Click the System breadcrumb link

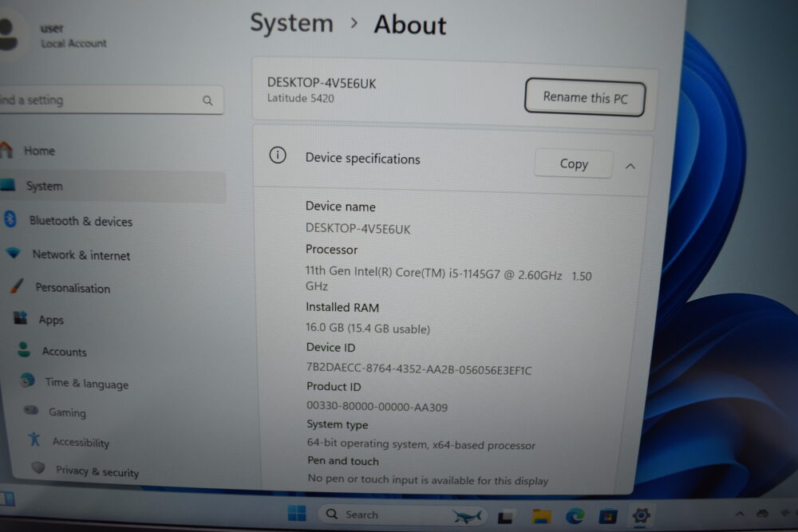click(x=291, y=23)
